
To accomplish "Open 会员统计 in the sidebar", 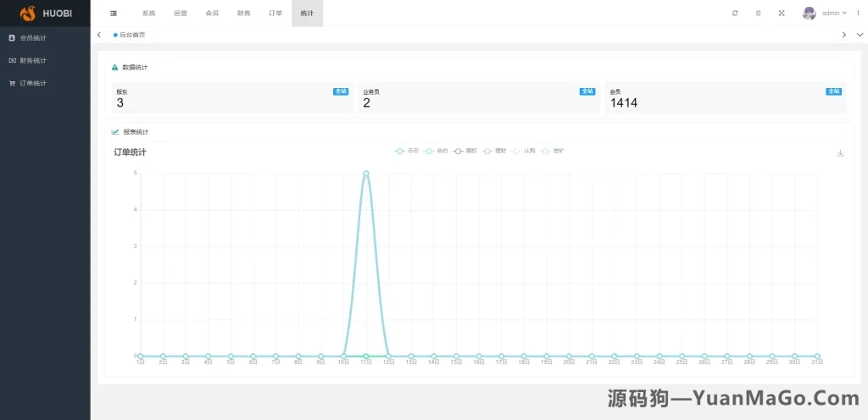I will tap(33, 38).
